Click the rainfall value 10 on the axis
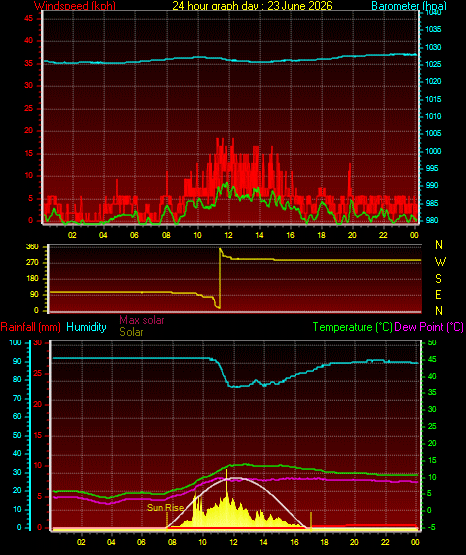The image size is (466, 555). (x=38, y=465)
